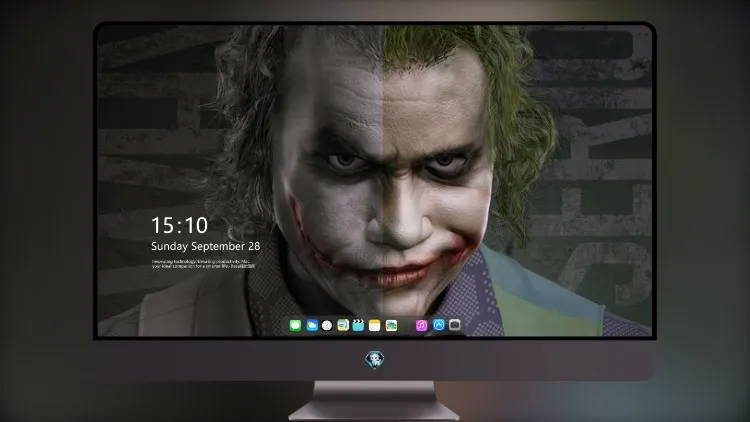This screenshot has width=750, height=422.
Task: Click the colored green-hair wallpaper half
Action: [x=517, y=181]
